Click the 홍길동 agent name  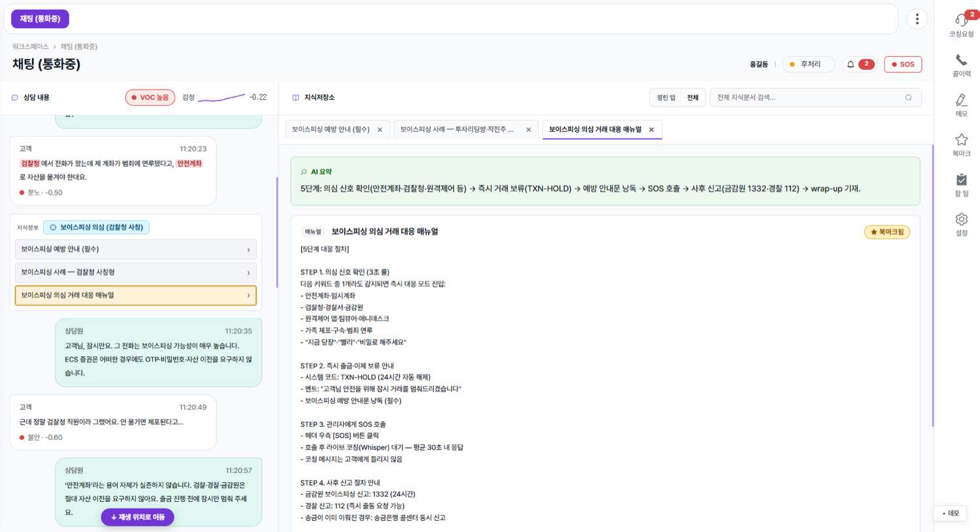coord(759,64)
